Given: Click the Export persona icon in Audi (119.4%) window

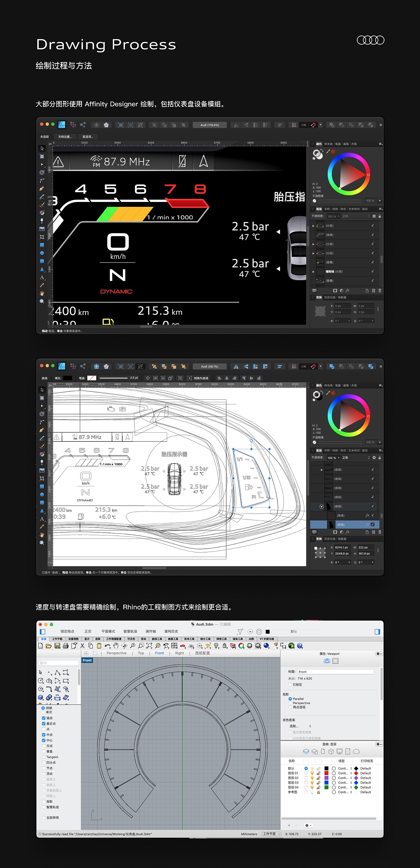Looking at the screenshot, I should [x=83, y=125].
